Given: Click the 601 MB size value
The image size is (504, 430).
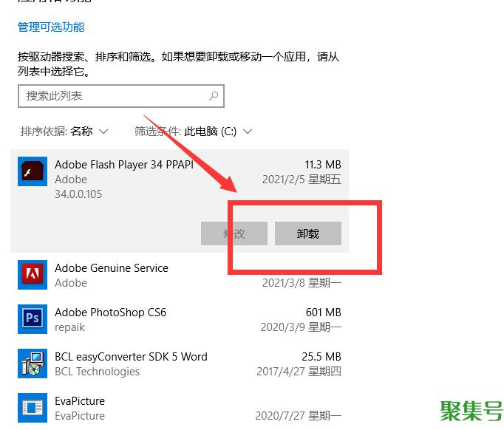Looking at the screenshot, I should pyautogui.click(x=324, y=313).
